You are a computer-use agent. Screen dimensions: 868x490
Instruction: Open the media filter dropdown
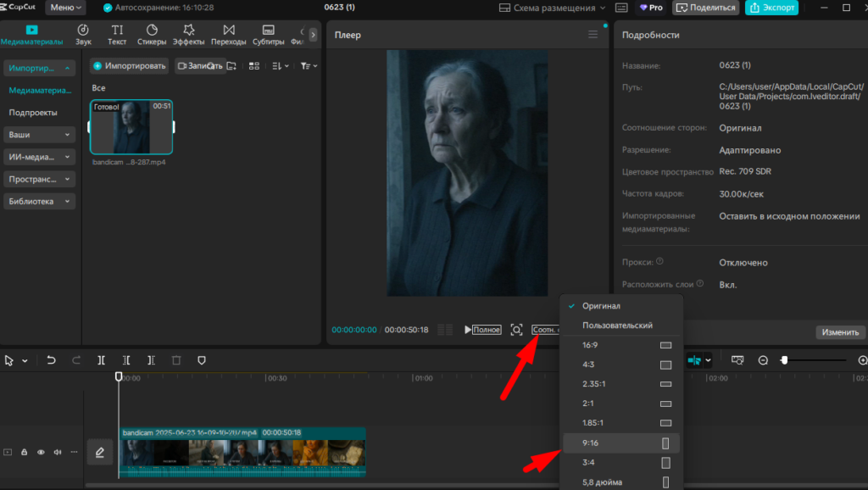point(309,66)
